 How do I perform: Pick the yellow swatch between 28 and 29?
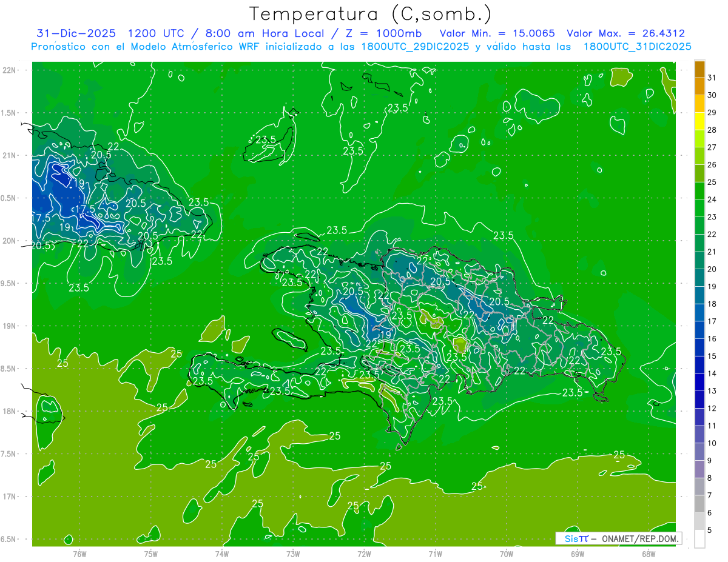point(699,121)
